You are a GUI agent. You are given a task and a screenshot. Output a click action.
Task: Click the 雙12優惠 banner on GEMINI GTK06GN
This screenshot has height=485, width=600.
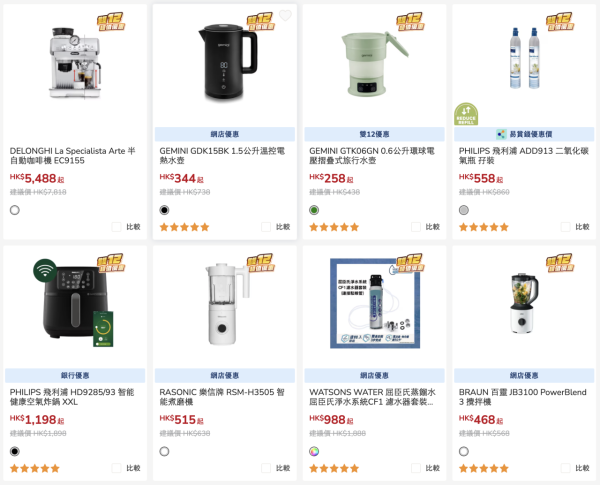pyautogui.click(x=374, y=134)
